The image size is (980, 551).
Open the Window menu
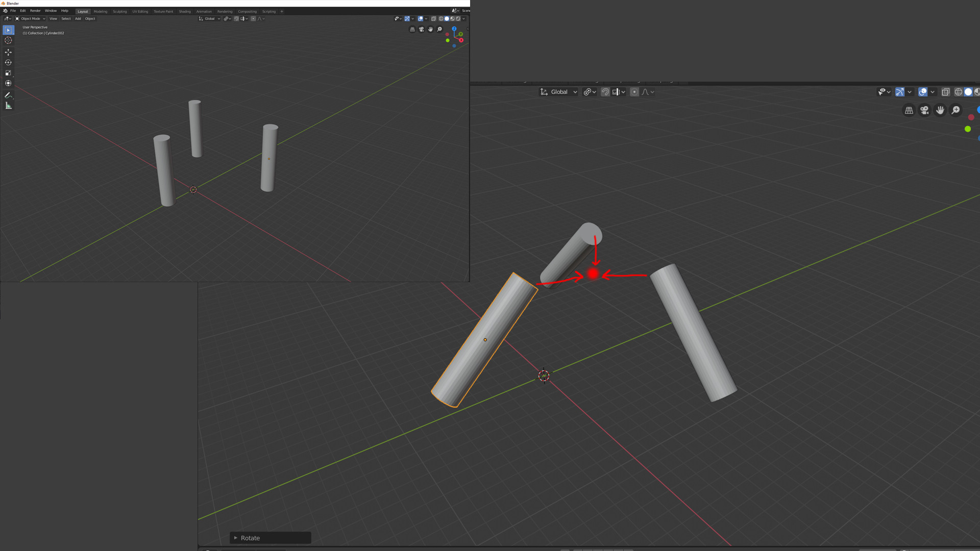click(x=51, y=11)
